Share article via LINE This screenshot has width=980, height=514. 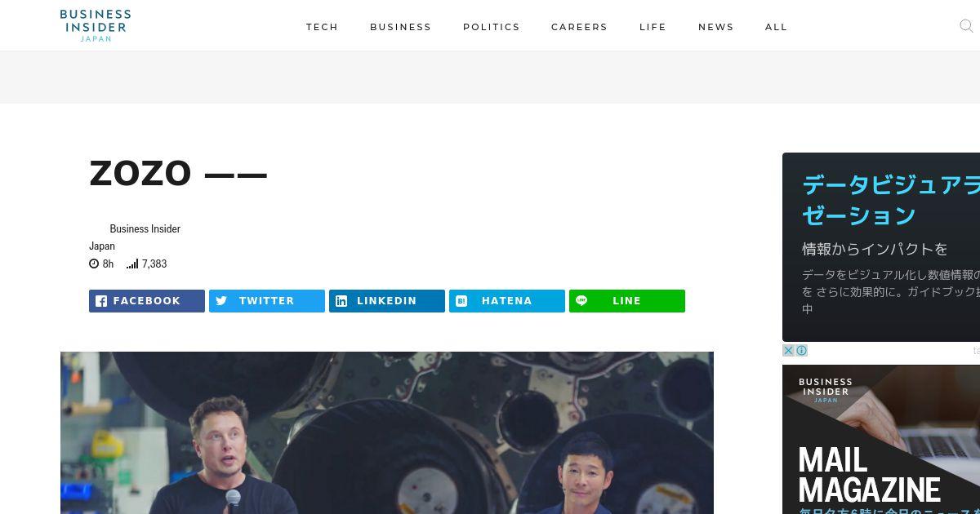pyautogui.click(x=627, y=301)
